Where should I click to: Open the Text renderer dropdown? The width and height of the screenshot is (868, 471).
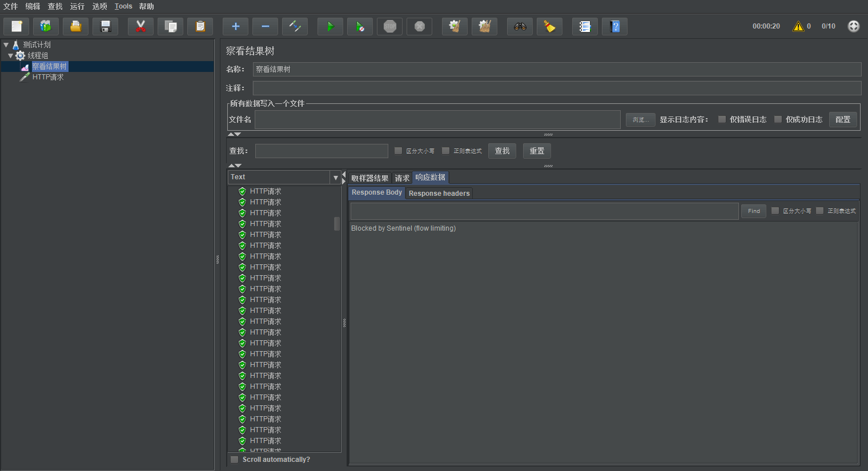point(335,178)
